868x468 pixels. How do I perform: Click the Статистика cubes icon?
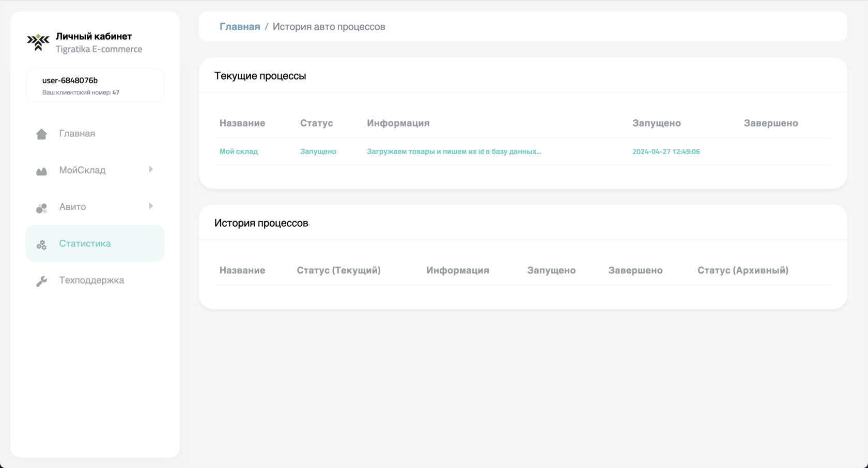41,244
